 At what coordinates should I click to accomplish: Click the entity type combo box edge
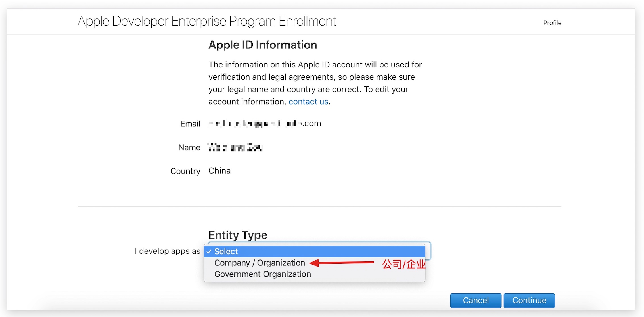[428, 251]
